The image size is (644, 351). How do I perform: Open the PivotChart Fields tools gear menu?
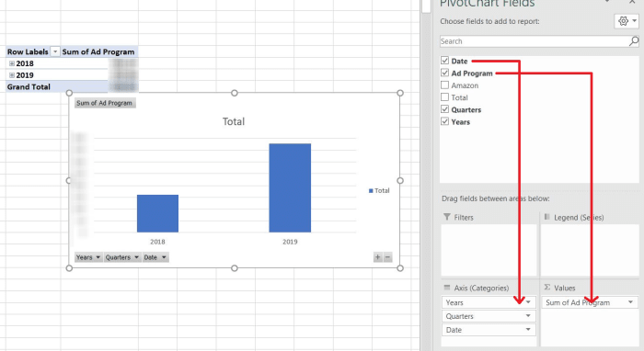click(x=627, y=21)
